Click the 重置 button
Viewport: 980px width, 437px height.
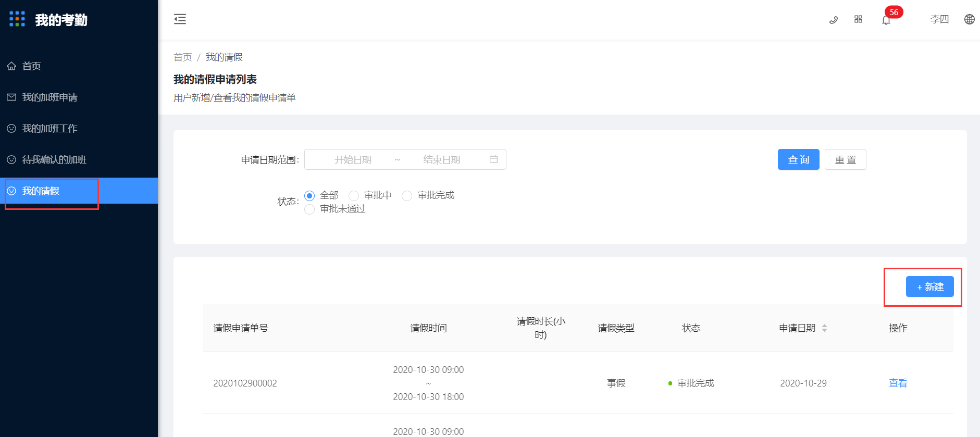coord(846,159)
